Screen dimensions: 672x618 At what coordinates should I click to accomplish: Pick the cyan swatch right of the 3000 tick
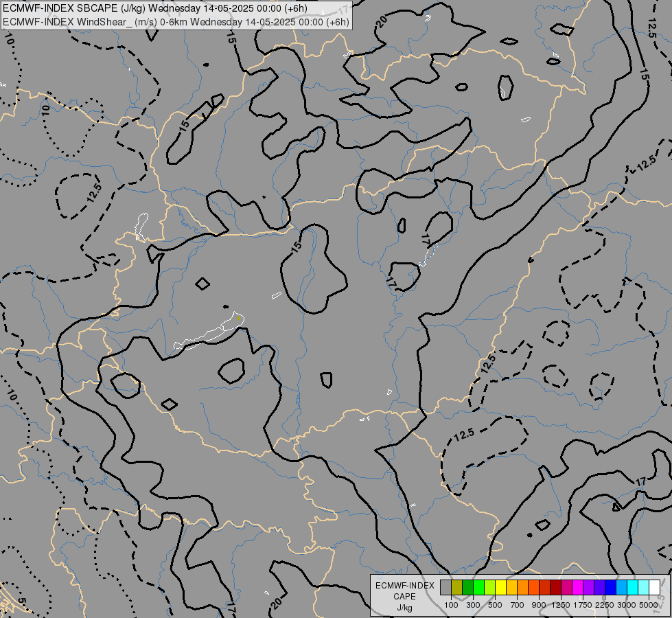pos(633,587)
